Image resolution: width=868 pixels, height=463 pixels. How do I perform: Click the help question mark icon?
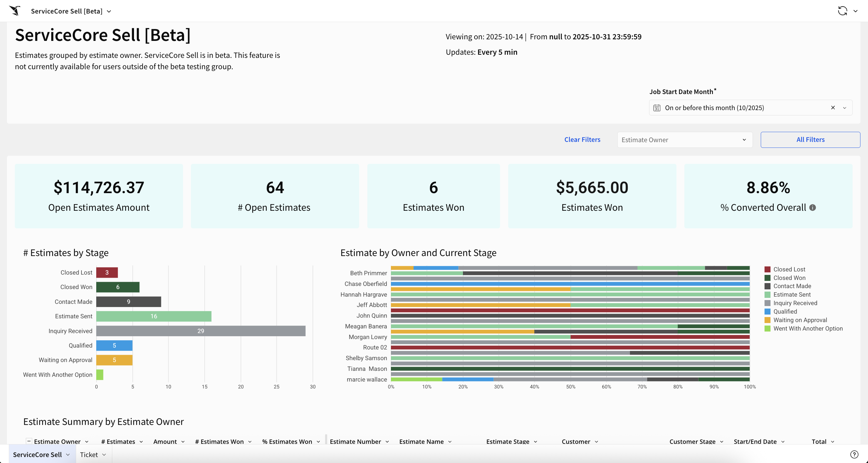pyautogui.click(x=854, y=454)
